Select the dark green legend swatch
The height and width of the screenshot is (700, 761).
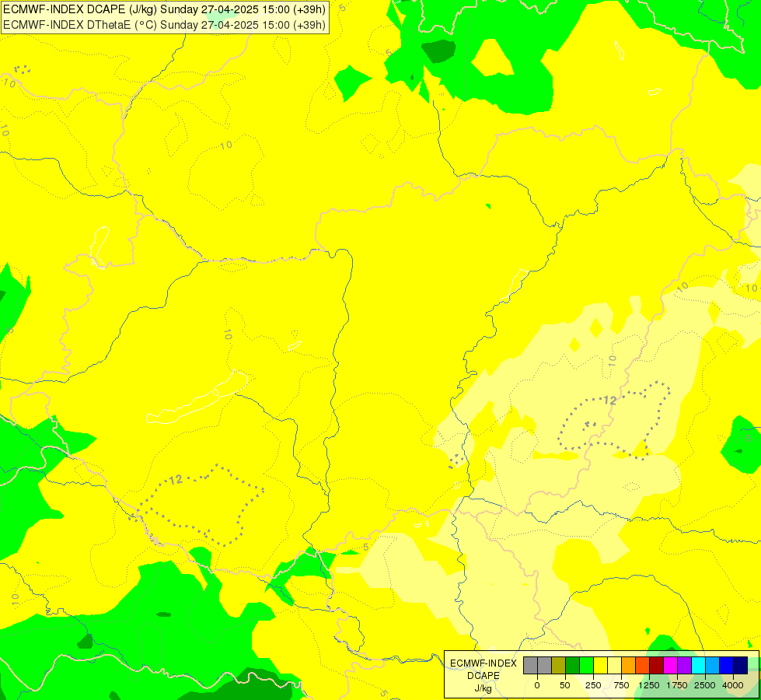click(573, 665)
